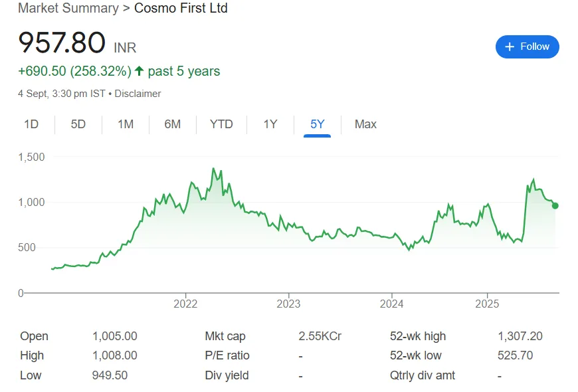This screenshot has height=392, width=578.
Task: Click the Mkt cap value 2.55KCr
Action: (320, 336)
